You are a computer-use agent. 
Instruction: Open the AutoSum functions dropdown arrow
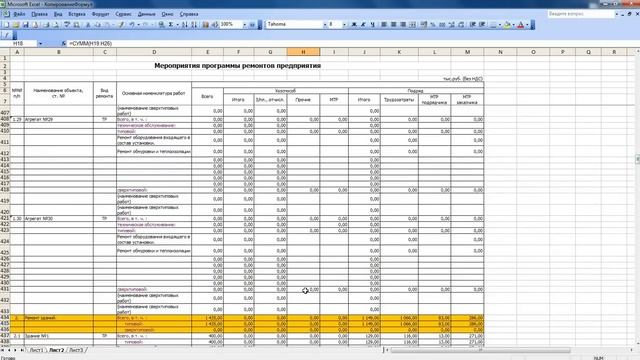point(177,25)
